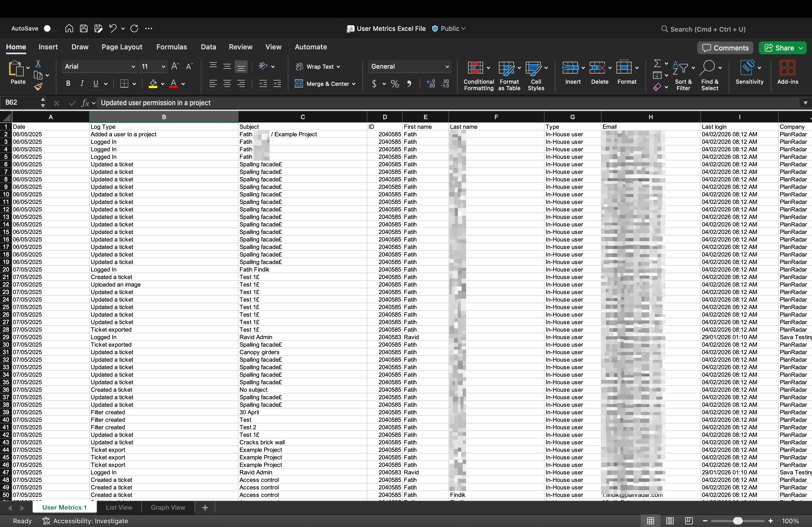Screen dimensions: 812x527
Task: Click the Percent Style icon
Action: click(x=395, y=84)
